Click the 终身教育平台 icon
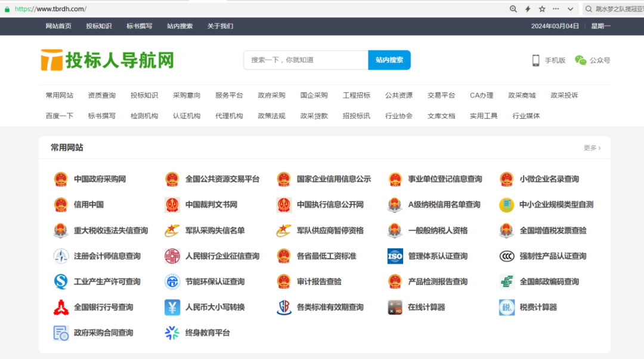The height and width of the screenshot is (359, 644). click(172, 333)
